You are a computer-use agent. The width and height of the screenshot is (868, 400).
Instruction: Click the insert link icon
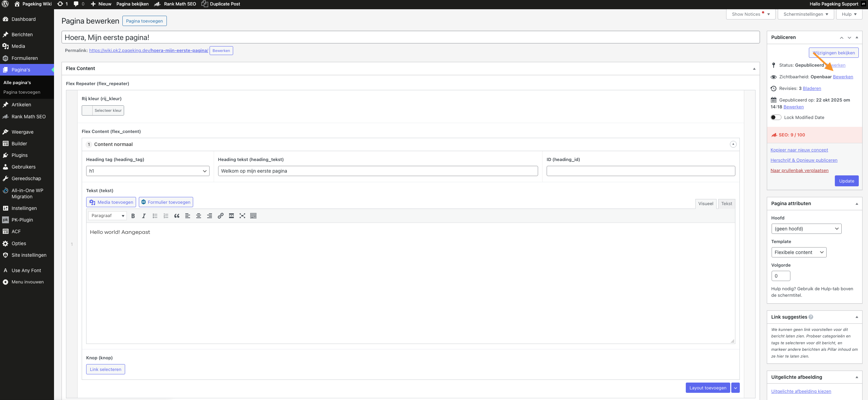point(221,216)
